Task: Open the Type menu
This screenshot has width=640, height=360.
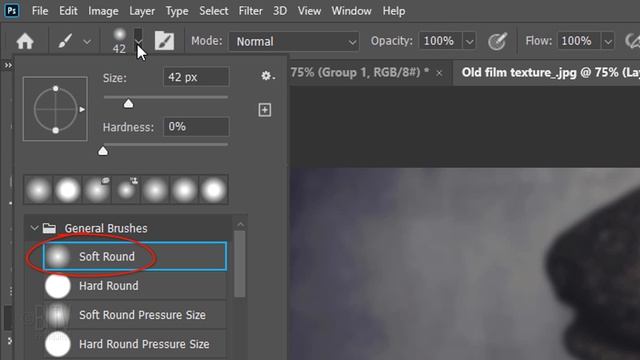Action: click(177, 11)
